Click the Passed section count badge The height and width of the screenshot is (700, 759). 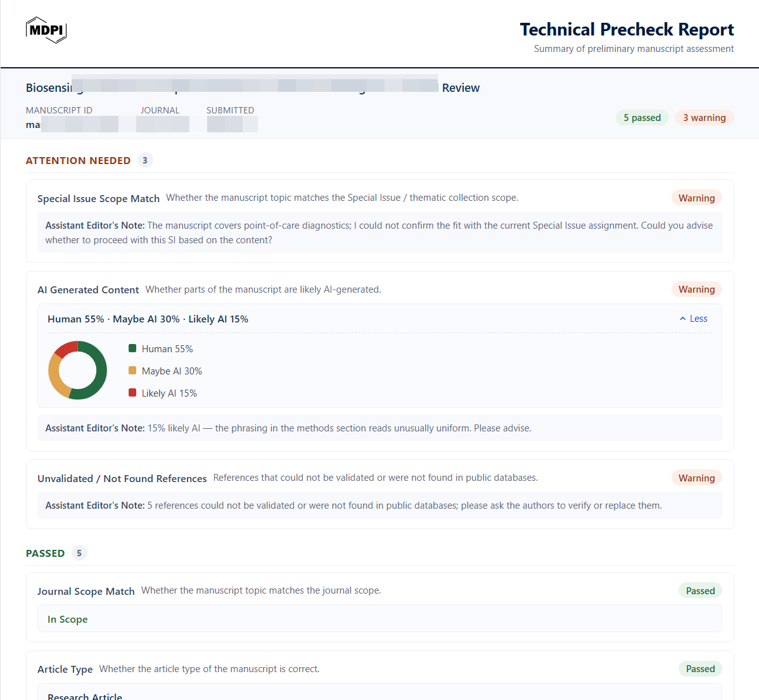click(79, 553)
